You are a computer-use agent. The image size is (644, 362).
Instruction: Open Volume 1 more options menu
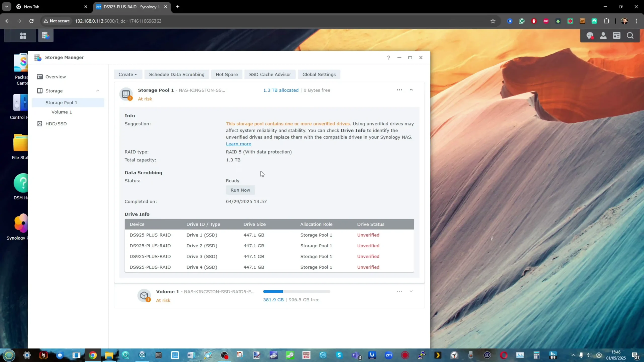coord(399,291)
